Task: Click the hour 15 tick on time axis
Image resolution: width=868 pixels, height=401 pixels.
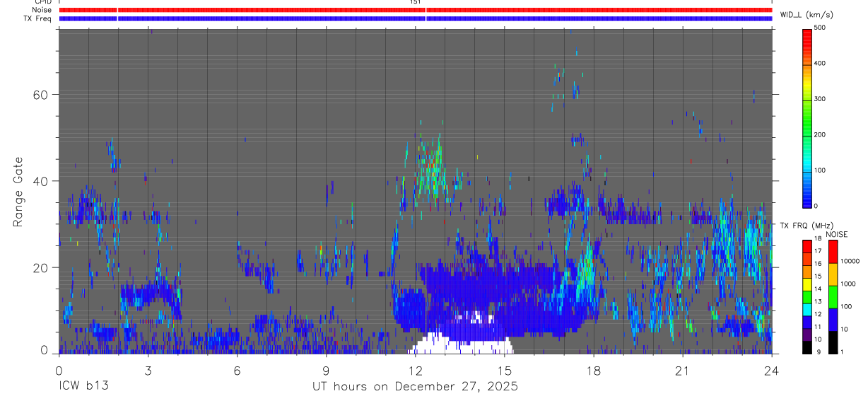Action: pyautogui.click(x=505, y=371)
